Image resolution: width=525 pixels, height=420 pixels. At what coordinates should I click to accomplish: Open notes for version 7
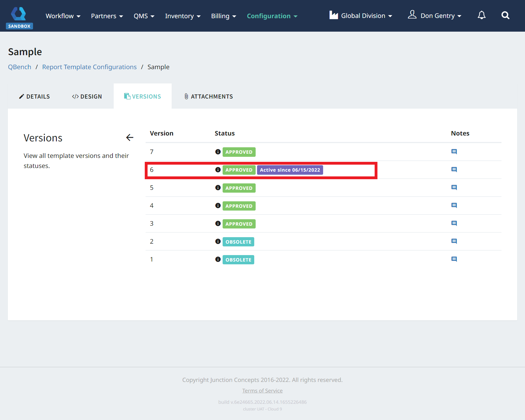(454, 152)
